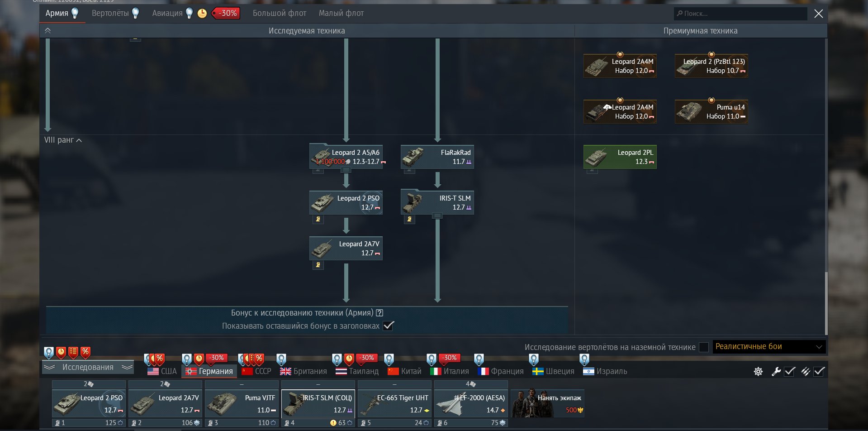Screen dimensions: 868x431
Task: Close the research tree window
Action: pyautogui.click(x=819, y=14)
